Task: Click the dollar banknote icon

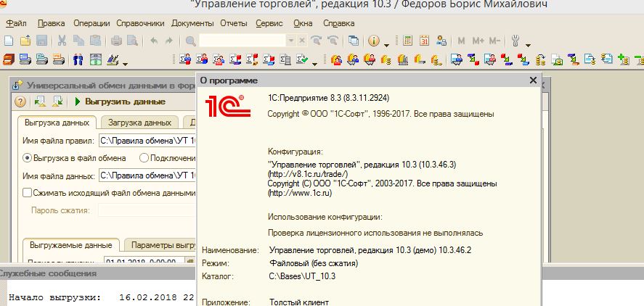Action: pos(95,59)
